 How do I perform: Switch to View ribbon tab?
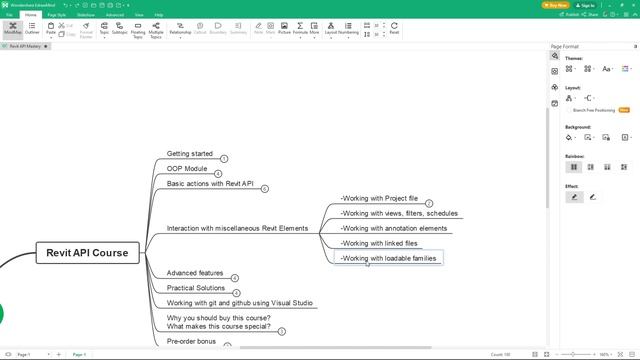[x=139, y=15]
